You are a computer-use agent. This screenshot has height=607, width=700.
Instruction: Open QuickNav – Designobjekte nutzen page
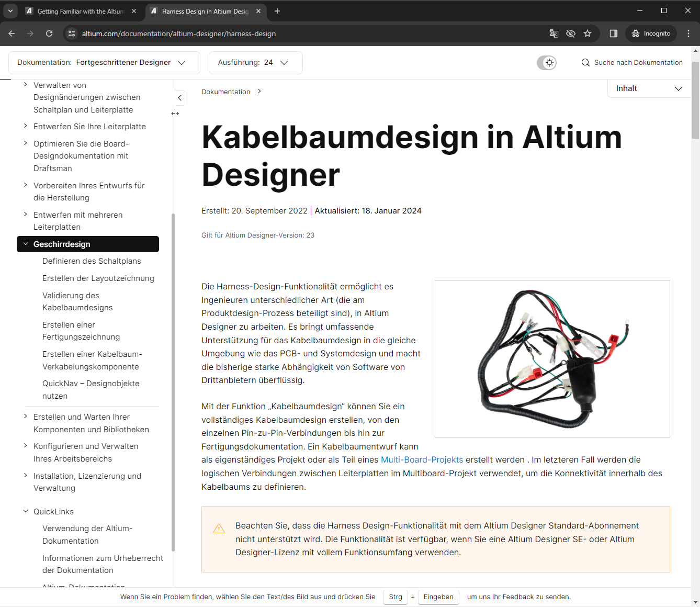click(x=91, y=390)
